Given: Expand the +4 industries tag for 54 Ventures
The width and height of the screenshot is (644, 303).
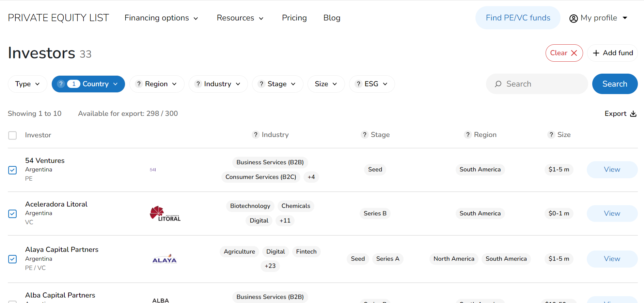Looking at the screenshot, I should pos(311,177).
